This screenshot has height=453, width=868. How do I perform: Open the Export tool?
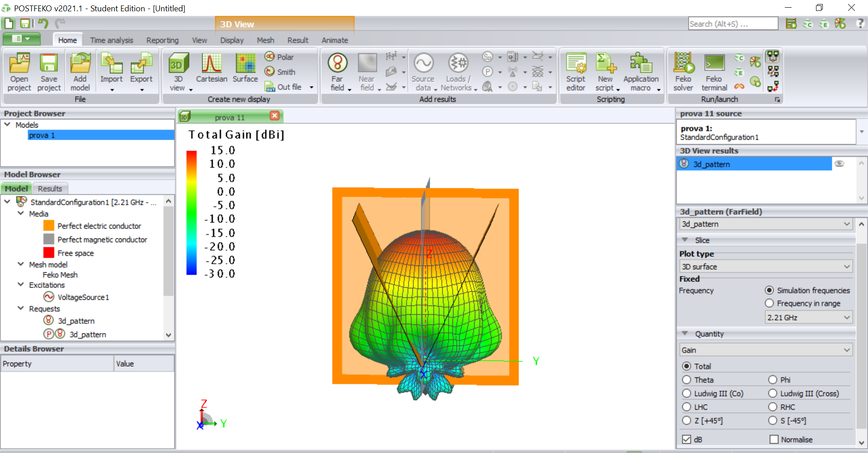tap(141, 72)
